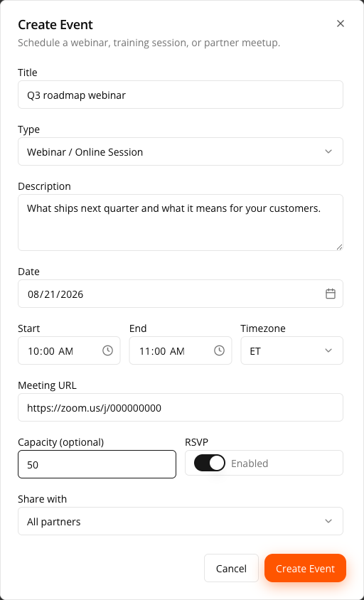Grab the Description resize handle
This screenshot has width=364, height=600.
point(339,247)
